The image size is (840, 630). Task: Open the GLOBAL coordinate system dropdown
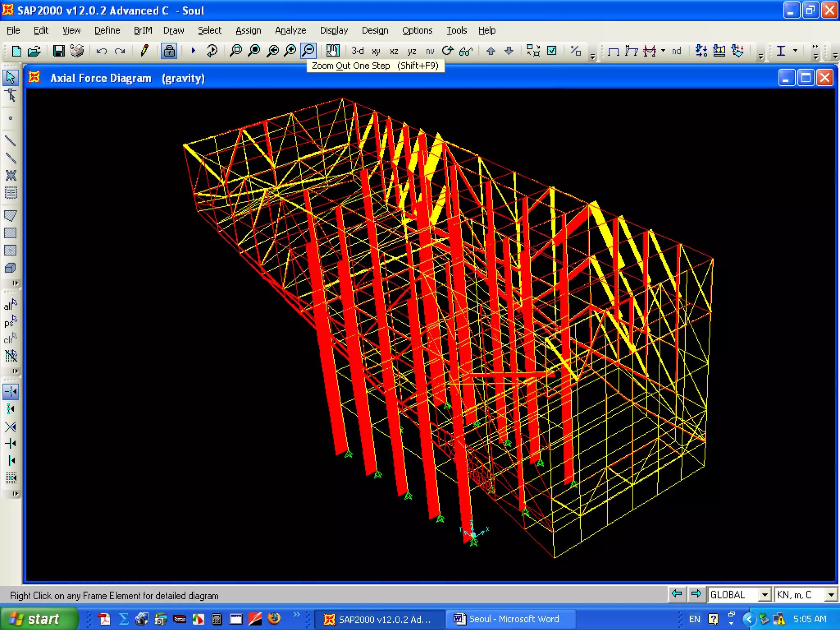point(764,595)
